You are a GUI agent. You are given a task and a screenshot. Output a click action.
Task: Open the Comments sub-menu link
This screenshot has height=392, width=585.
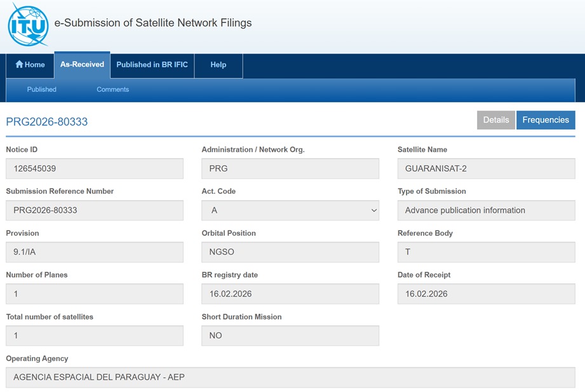pyautogui.click(x=112, y=90)
